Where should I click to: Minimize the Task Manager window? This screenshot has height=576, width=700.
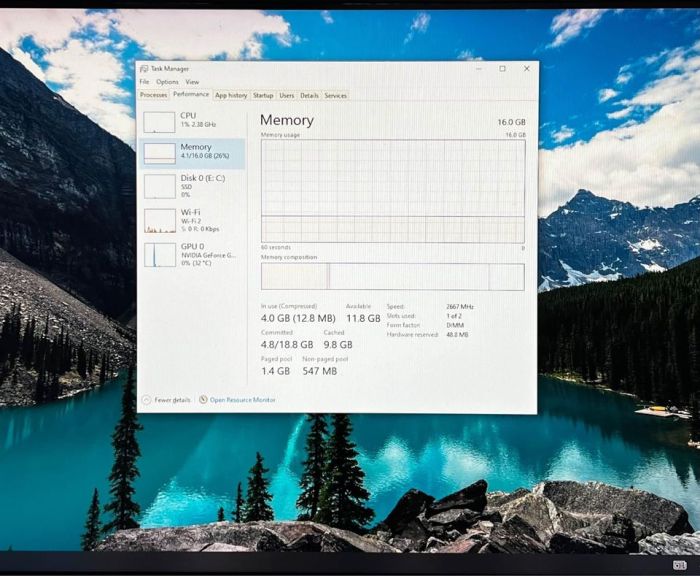click(x=479, y=68)
